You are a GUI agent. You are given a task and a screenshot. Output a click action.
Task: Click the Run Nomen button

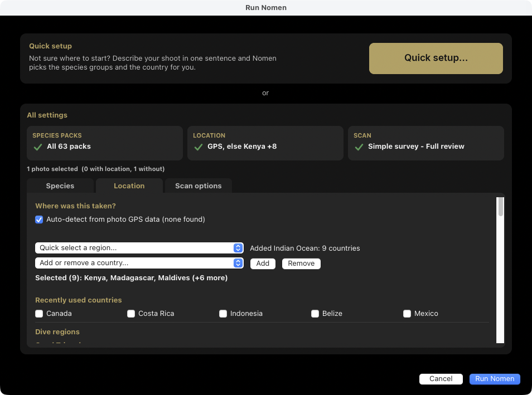click(495, 379)
